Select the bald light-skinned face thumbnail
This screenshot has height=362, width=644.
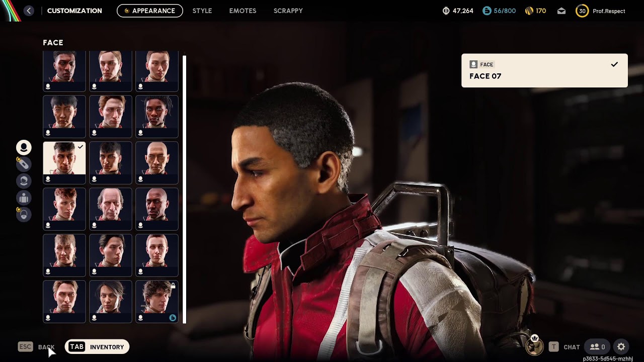[157, 163]
